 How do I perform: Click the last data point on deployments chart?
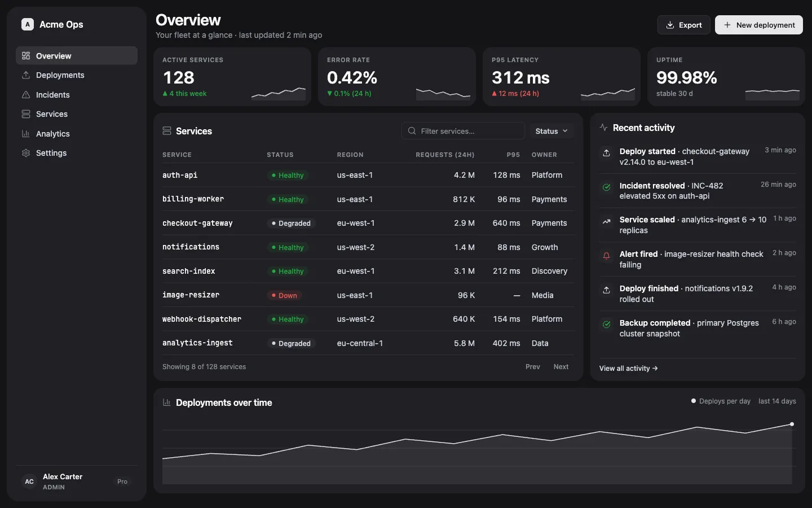pyautogui.click(x=792, y=424)
